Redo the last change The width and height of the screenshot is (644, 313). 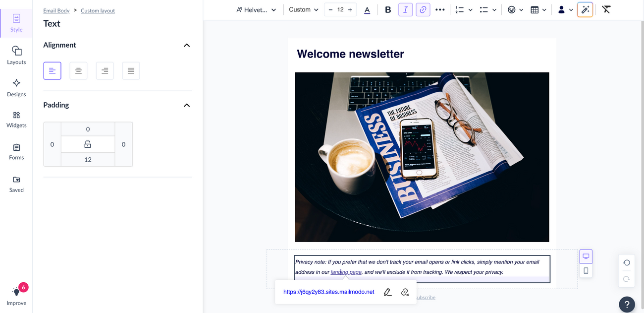coord(627,279)
